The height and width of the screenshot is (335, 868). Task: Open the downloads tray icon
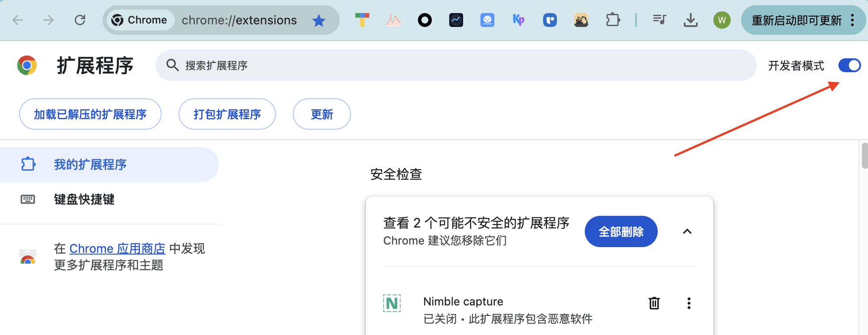[691, 20]
